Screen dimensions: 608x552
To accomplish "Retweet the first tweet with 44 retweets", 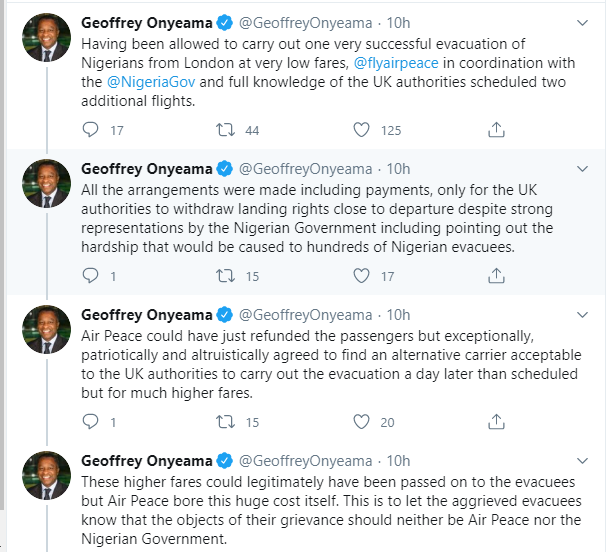I will [226, 130].
